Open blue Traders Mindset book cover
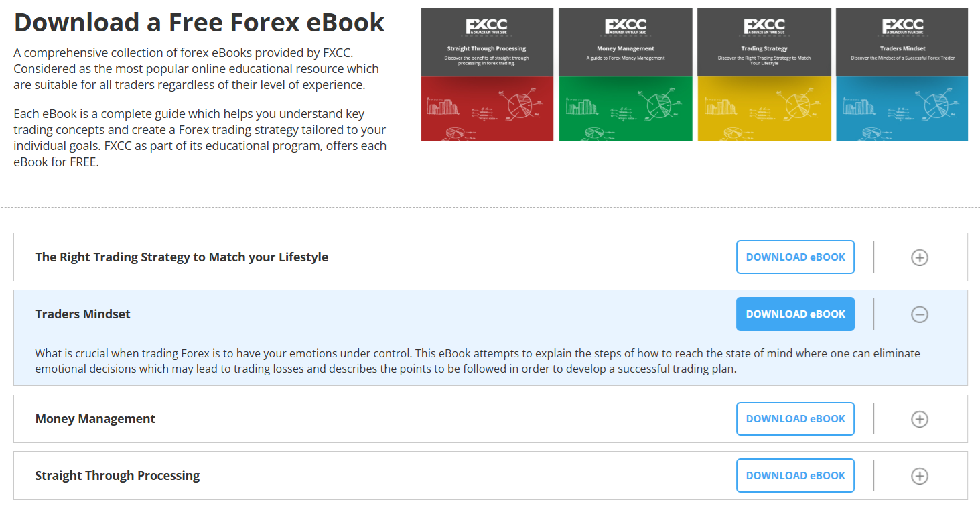980x508 pixels. 902,74
